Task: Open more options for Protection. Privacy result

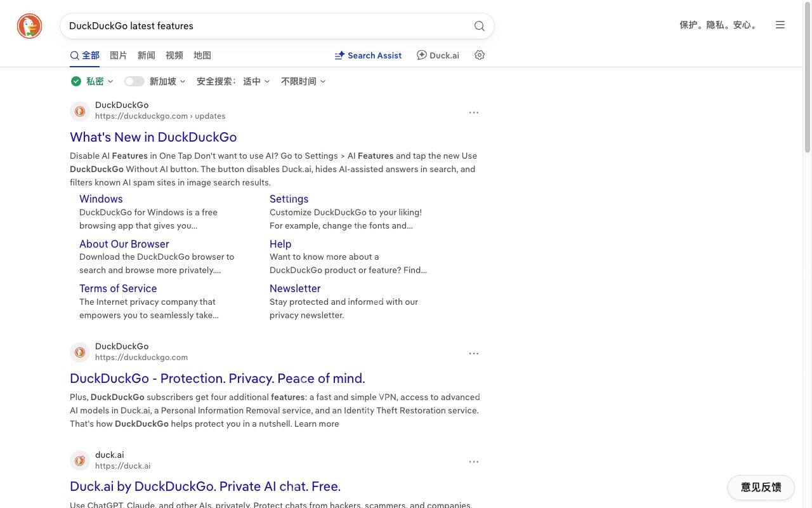Action: click(474, 354)
